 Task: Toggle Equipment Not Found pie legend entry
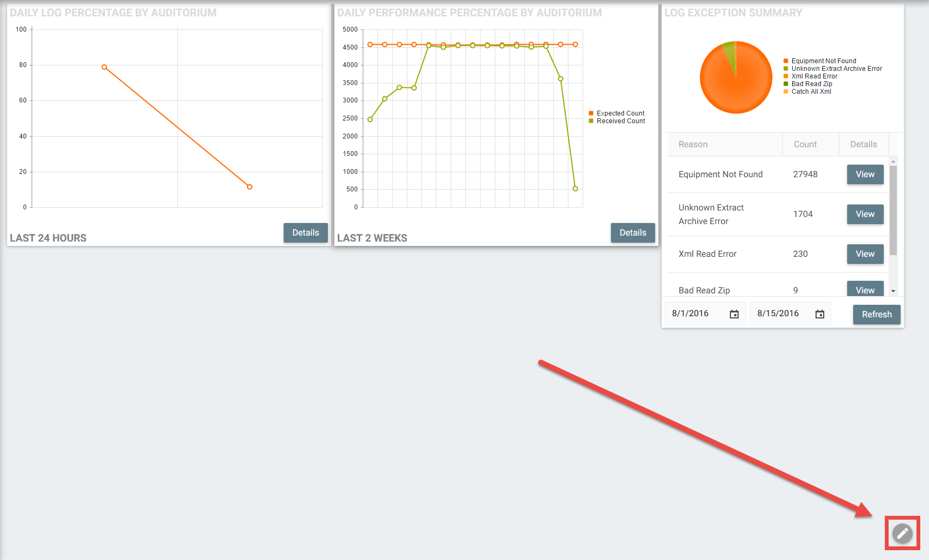pyautogui.click(x=823, y=61)
